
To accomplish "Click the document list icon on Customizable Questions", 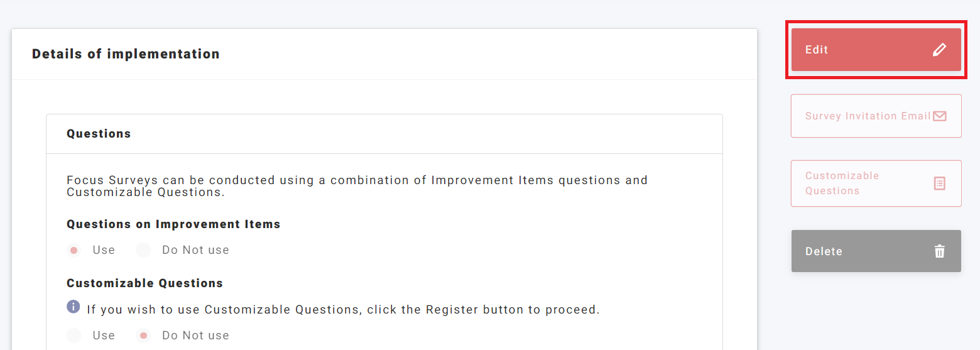I will pyautogui.click(x=939, y=183).
